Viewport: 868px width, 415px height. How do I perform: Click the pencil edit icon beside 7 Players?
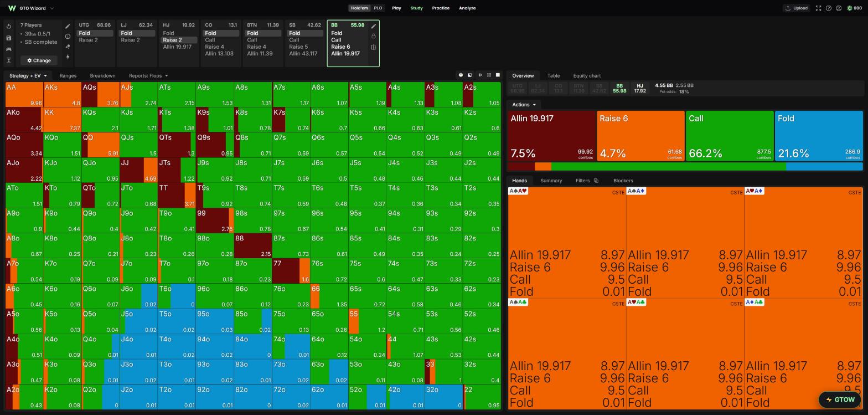pyautogui.click(x=68, y=26)
